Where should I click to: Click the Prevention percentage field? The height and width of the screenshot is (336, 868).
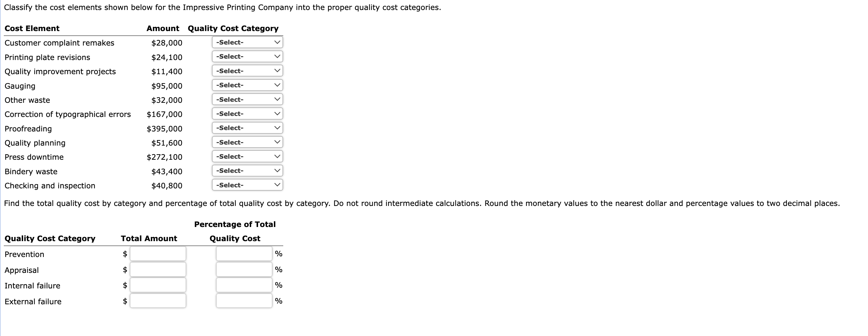coord(244,254)
